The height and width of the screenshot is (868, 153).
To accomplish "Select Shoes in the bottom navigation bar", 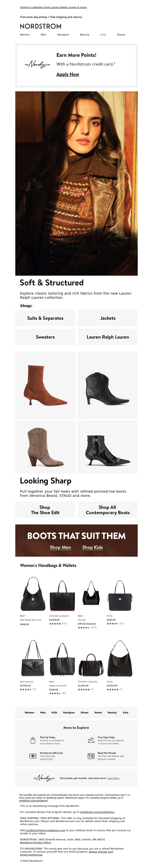I will [x=85, y=713].
